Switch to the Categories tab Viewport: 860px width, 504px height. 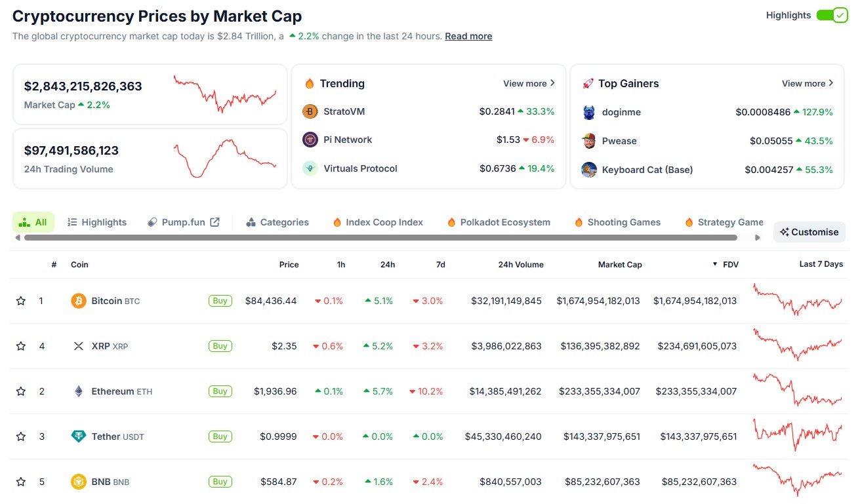tap(277, 222)
